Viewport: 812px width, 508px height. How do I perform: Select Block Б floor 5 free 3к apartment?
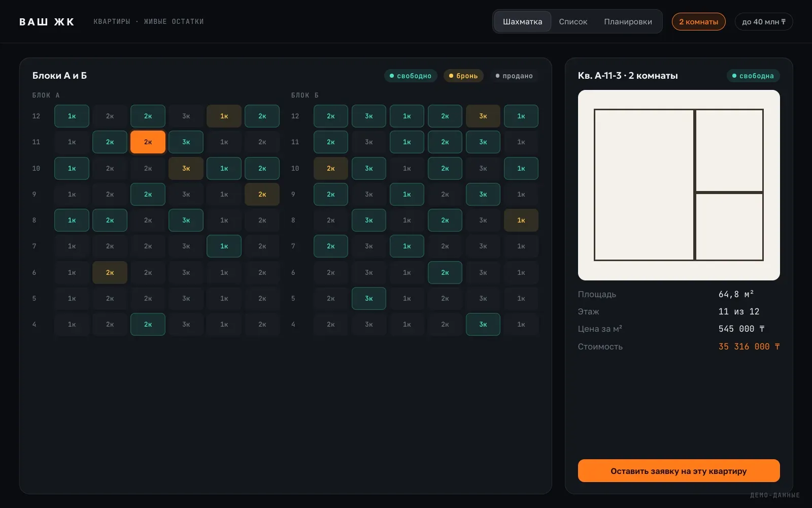click(368, 298)
